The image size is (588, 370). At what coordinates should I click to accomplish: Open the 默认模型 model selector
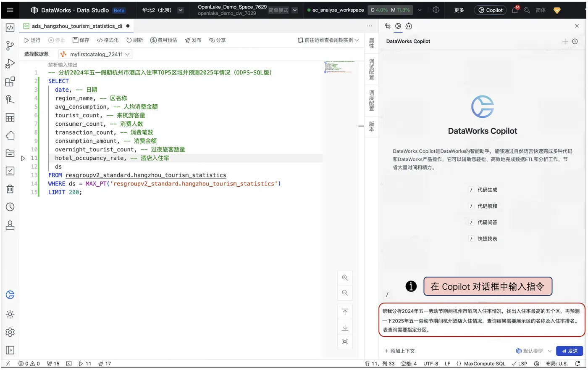click(533, 351)
